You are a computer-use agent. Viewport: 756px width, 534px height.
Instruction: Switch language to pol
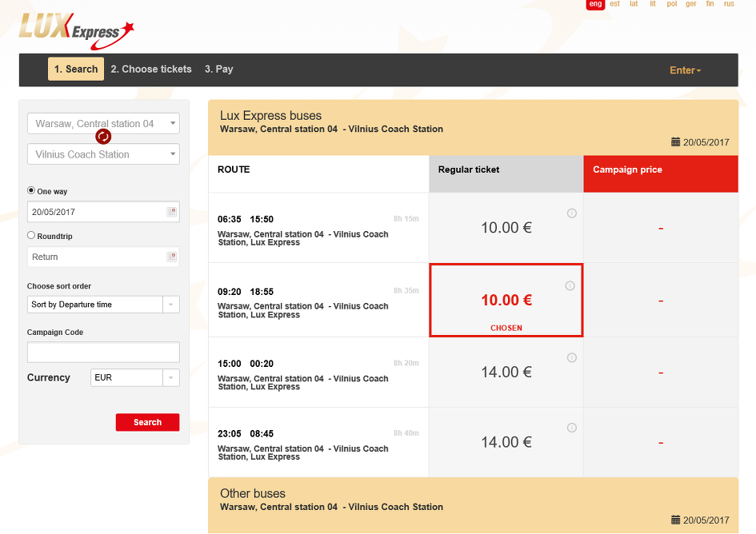672,4
